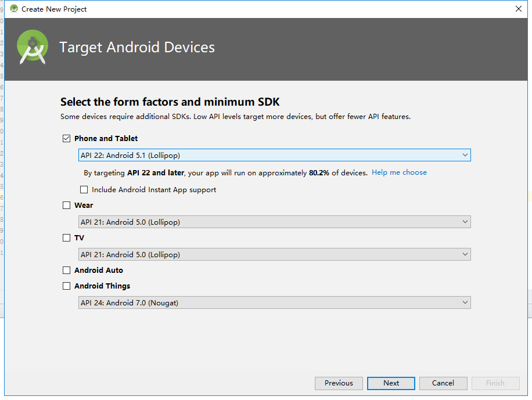
Task: Click the Wear label text
Action: point(84,206)
